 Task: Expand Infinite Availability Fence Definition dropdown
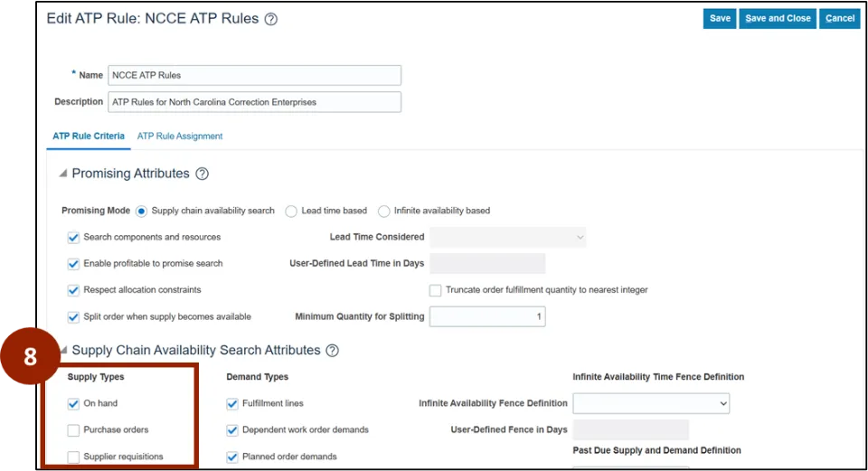[x=650, y=403]
